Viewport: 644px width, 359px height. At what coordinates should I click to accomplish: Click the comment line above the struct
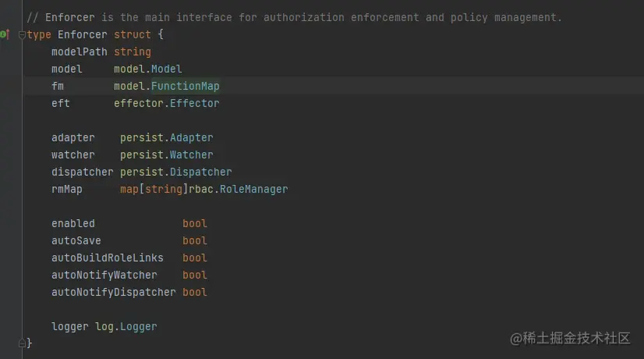click(294, 17)
